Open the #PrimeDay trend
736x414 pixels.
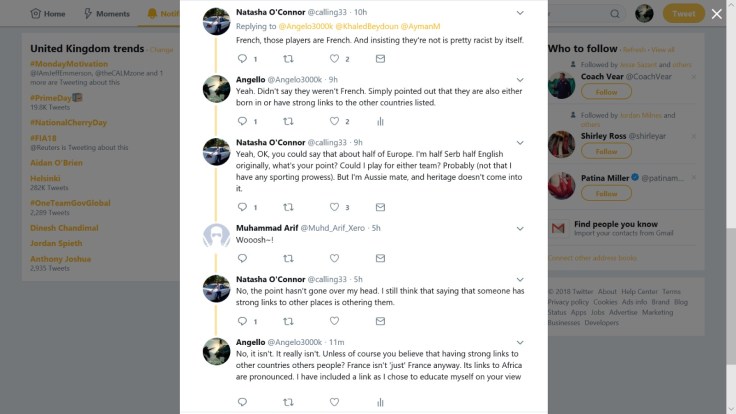click(x=56, y=97)
